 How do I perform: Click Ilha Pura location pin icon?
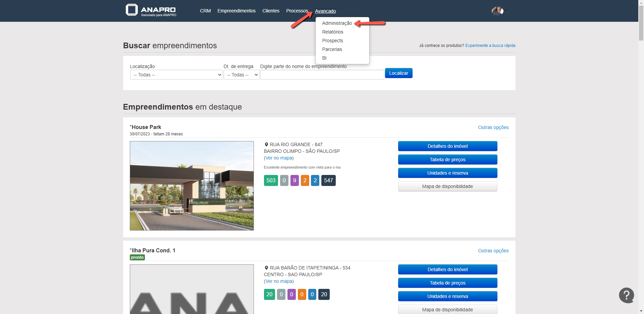coord(266,268)
